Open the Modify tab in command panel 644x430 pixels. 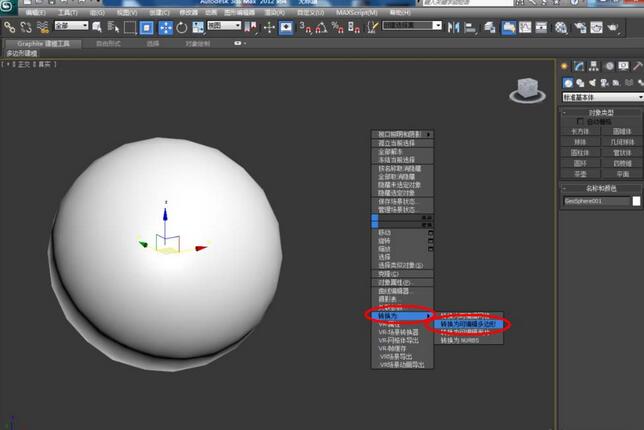(x=581, y=66)
